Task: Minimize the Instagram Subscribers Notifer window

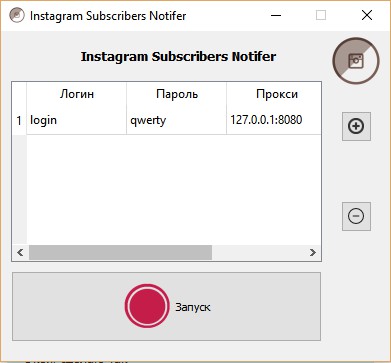Action: pos(276,15)
